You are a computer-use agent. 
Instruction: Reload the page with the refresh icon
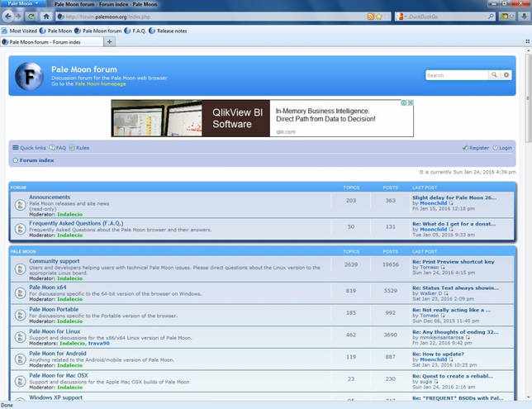pyautogui.click(x=31, y=17)
